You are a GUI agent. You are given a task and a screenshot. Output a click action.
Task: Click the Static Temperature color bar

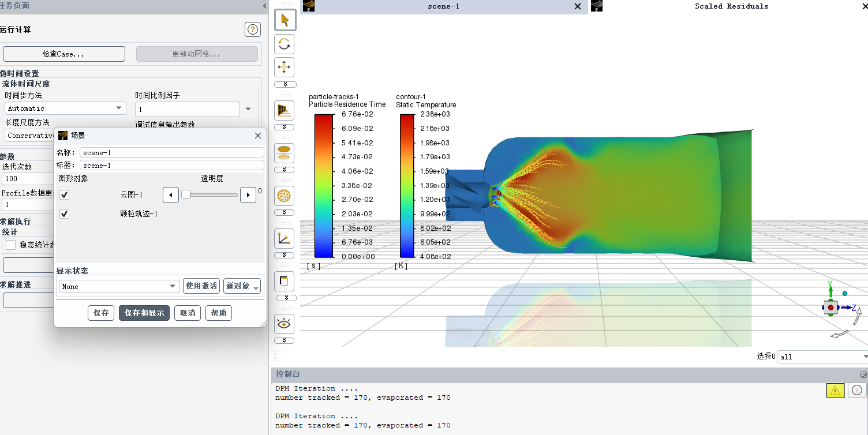(407, 185)
